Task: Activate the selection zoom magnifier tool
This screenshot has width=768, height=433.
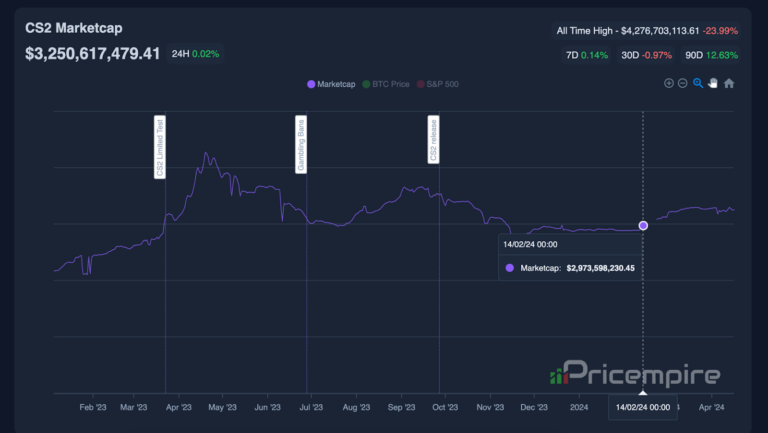Action: [x=698, y=84]
